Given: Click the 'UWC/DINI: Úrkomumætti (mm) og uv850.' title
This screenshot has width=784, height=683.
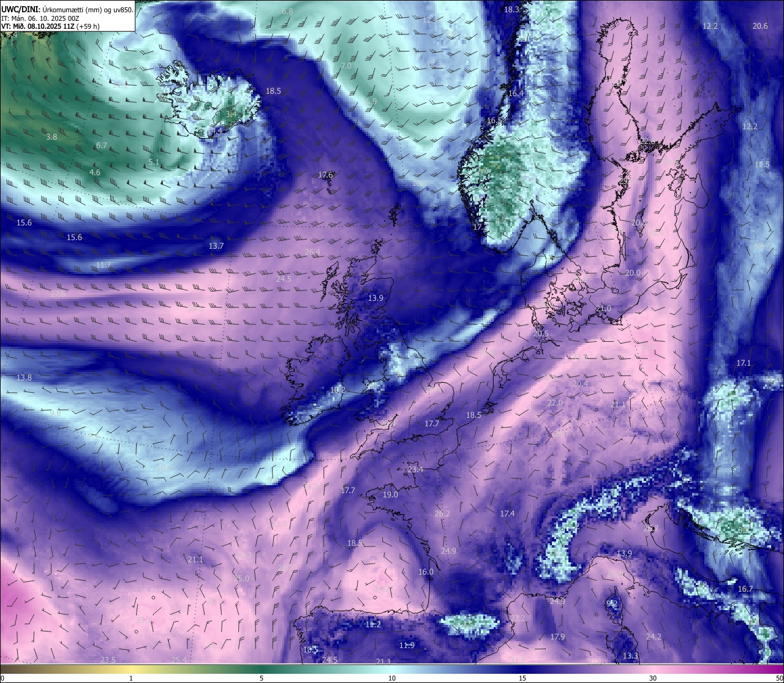Looking at the screenshot, I should tap(67, 10).
